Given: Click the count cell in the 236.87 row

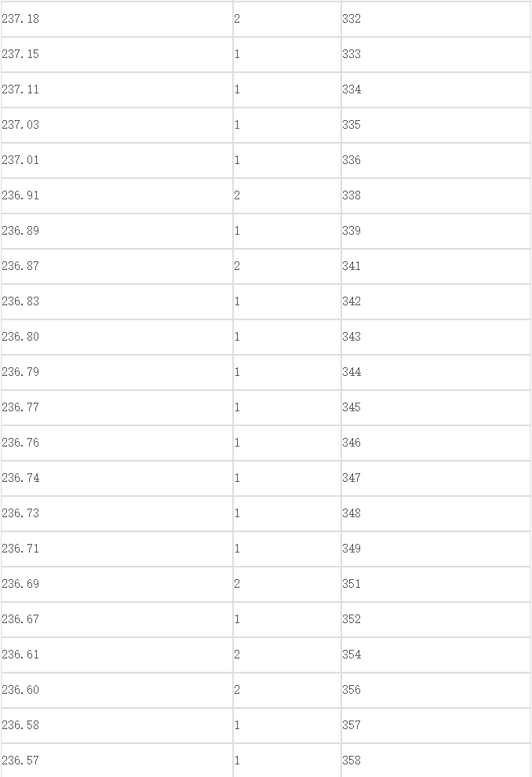Looking at the screenshot, I should (287, 266).
